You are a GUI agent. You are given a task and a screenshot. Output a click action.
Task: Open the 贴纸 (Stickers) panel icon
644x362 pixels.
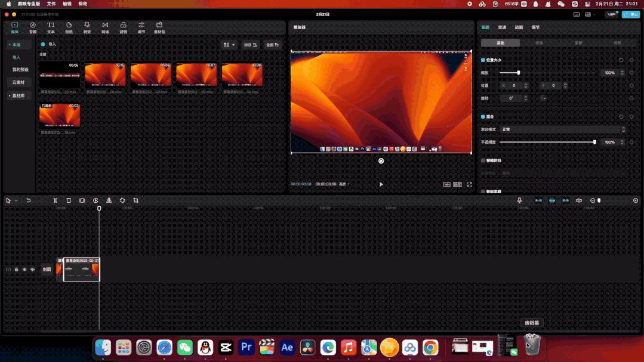[69, 27]
